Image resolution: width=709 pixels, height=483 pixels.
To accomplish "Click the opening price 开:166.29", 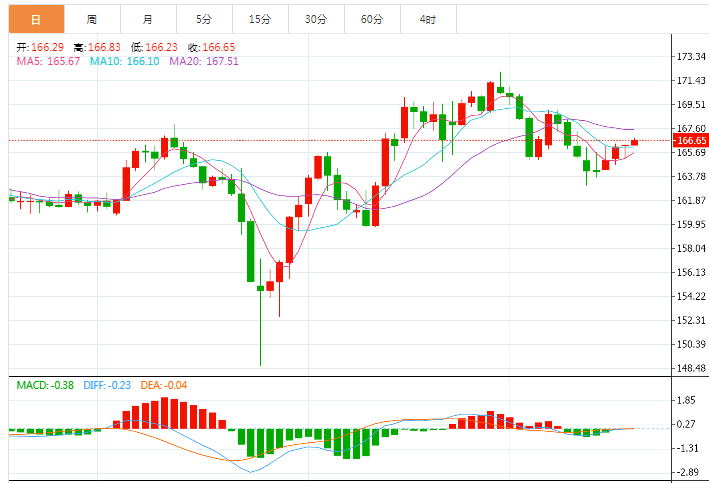I will [x=40, y=47].
